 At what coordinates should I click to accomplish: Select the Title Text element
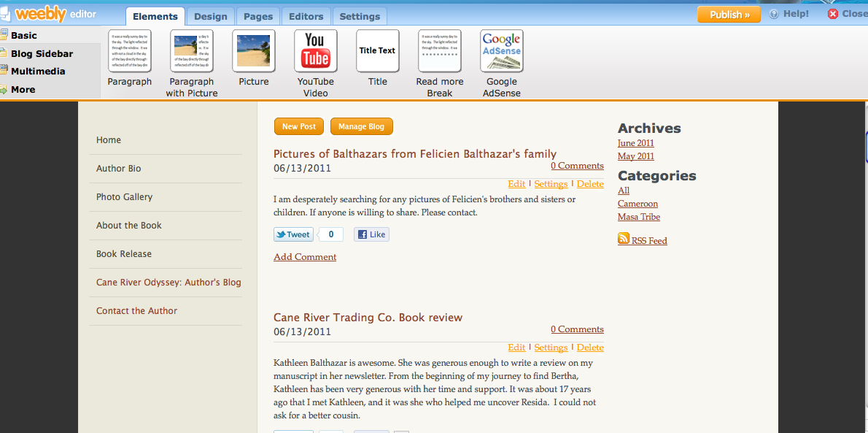pyautogui.click(x=377, y=51)
